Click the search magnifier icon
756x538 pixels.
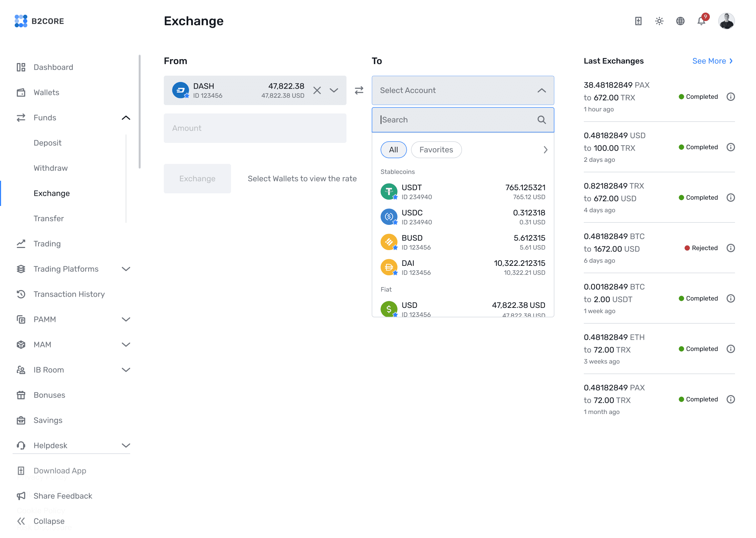coord(542,120)
